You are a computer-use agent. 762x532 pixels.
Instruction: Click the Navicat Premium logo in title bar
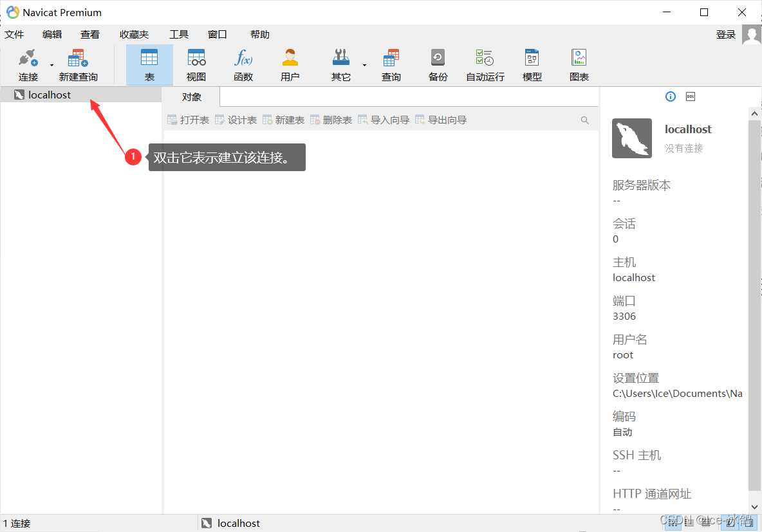[x=13, y=12]
